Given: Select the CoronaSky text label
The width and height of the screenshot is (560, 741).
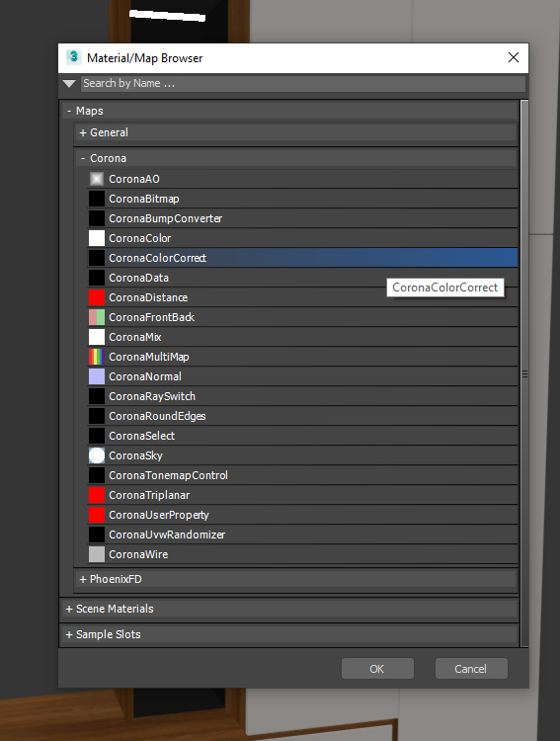Looking at the screenshot, I should 135,455.
